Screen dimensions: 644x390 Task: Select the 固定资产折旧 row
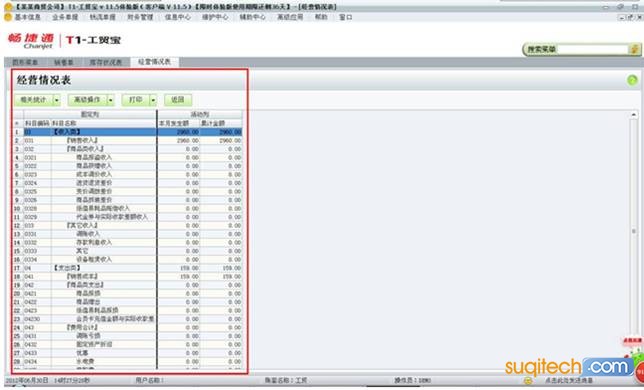[x=128, y=344]
